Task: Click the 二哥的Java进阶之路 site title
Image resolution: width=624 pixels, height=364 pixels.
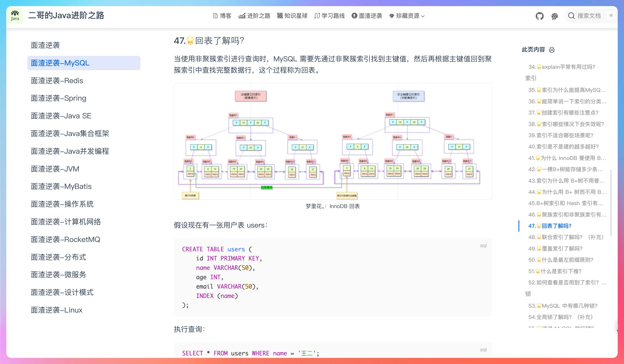Action: coord(66,15)
